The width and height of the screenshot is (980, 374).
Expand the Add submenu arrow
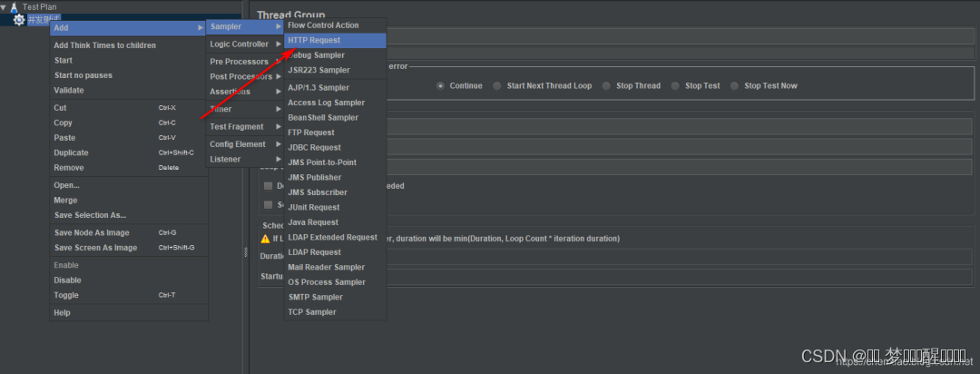200,27
